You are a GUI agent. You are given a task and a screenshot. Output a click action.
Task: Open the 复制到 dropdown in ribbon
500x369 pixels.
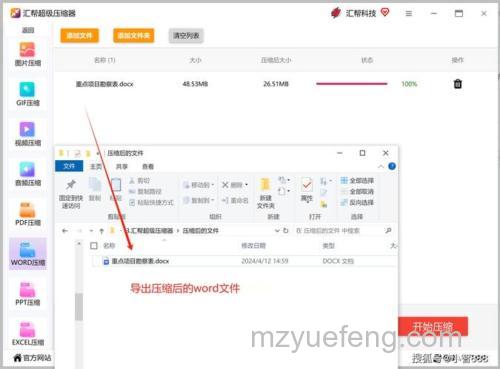click(x=198, y=200)
